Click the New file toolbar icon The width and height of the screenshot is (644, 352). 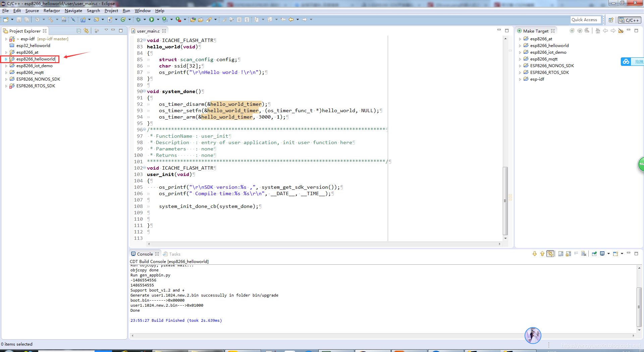[x=6, y=19]
